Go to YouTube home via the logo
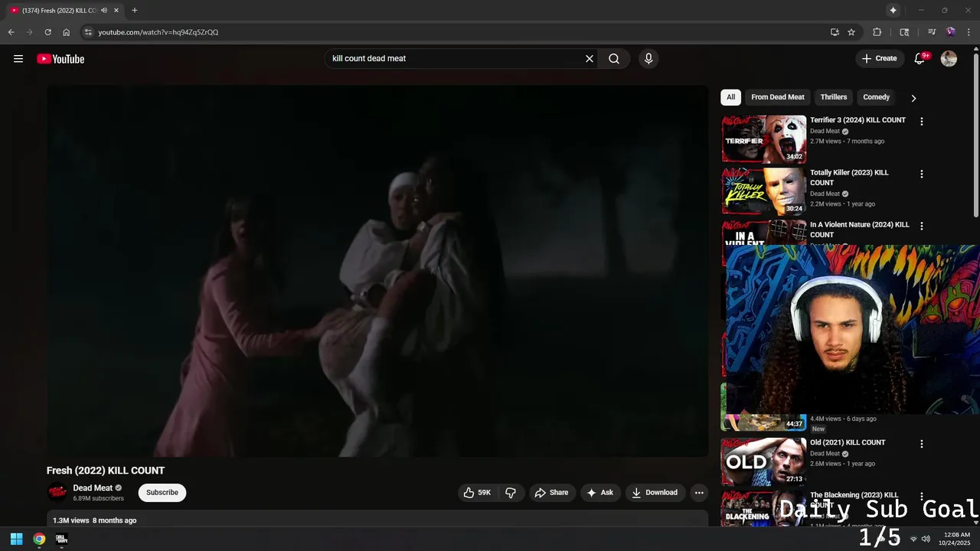Viewport: 980px width, 551px height. click(x=60, y=59)
